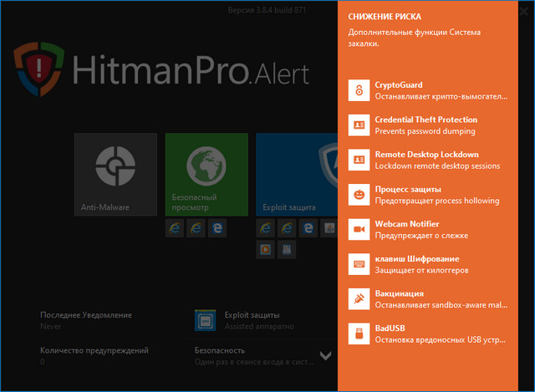
Task: Select the CryptoGuard title text
Action: [x=399, y=85]
